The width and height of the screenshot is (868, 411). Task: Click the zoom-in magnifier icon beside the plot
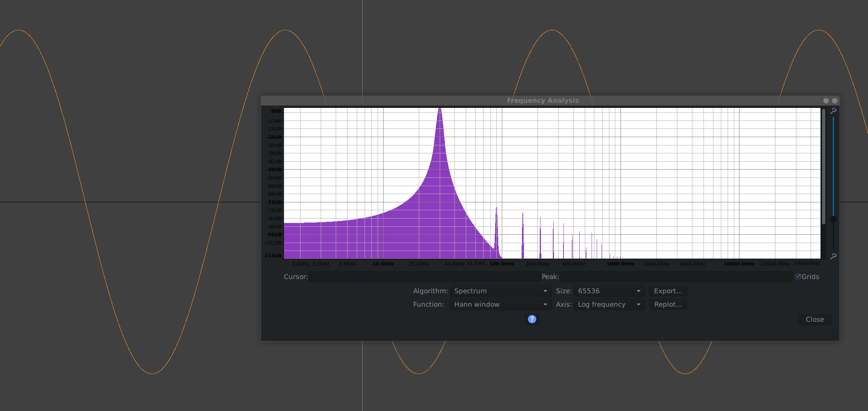coord(833,111)
